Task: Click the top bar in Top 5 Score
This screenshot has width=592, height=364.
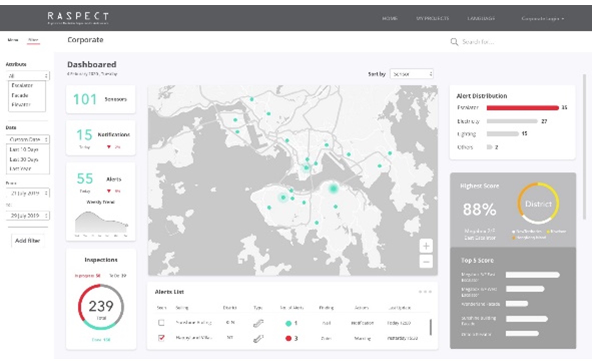Action: click(x=532, y=275)
